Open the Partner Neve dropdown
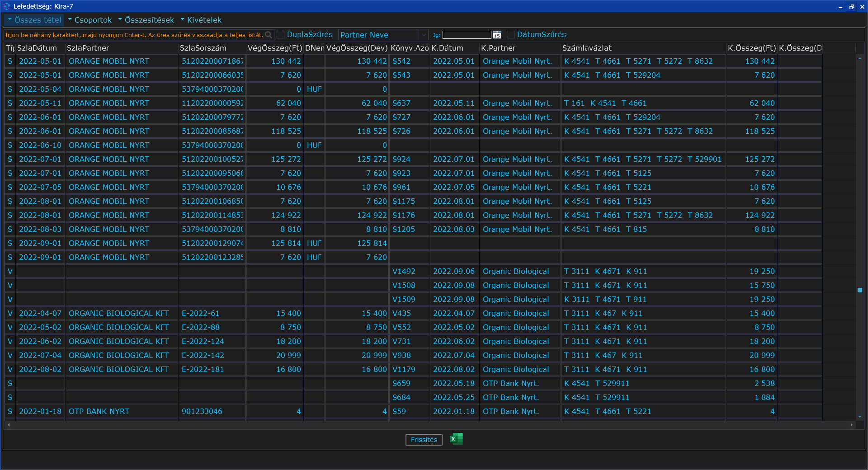This screenshot has width=868, height=470. point(423,35)
